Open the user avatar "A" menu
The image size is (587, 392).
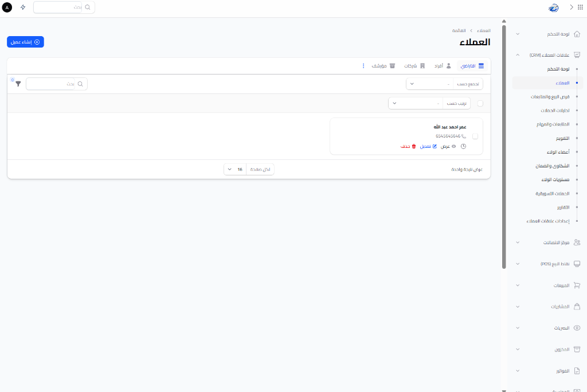(x=7, y=7)
